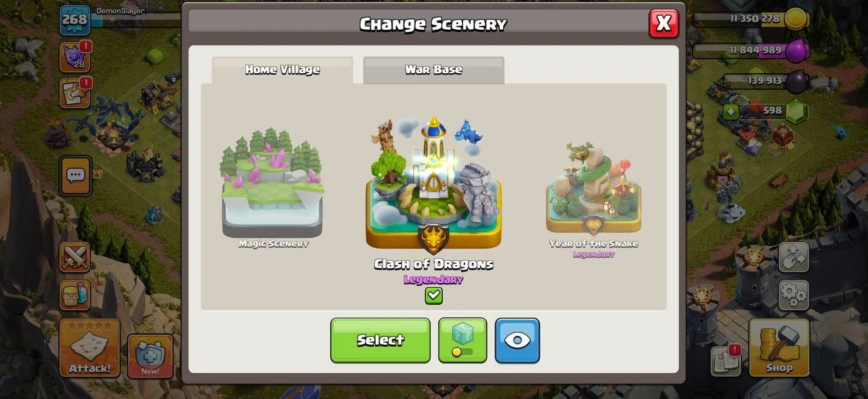Open the Shop with hammer icon
Image resolution: width=868 pixels, height=399 pixels.
tap(779, 348)
